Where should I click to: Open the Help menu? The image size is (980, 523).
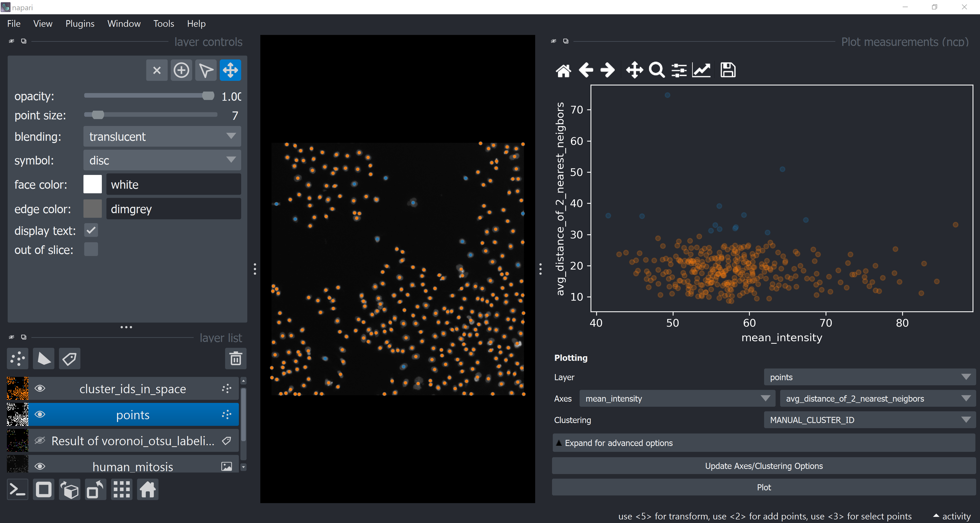pos(196,23)
